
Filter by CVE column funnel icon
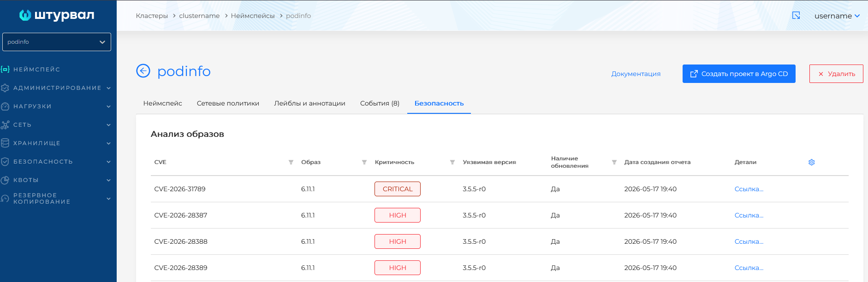pos(291,162)
